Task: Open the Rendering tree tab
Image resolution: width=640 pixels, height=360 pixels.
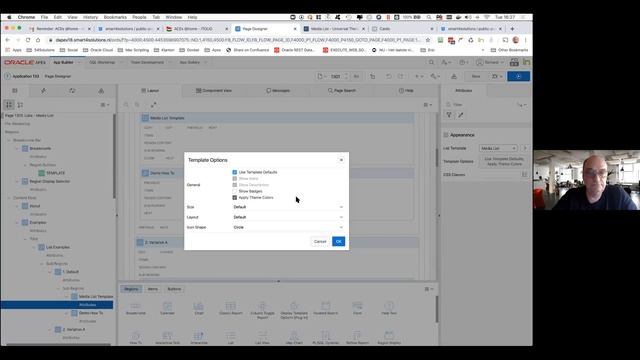Action: click(x=15, y=91)
